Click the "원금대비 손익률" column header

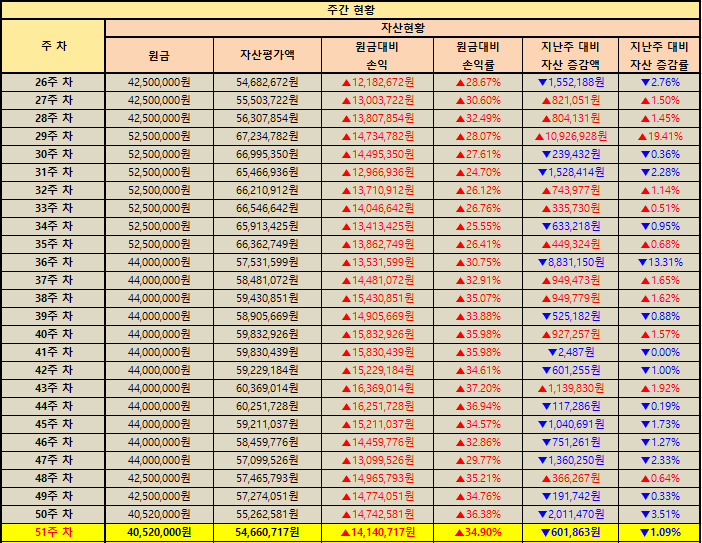click(x=478, y=55)
